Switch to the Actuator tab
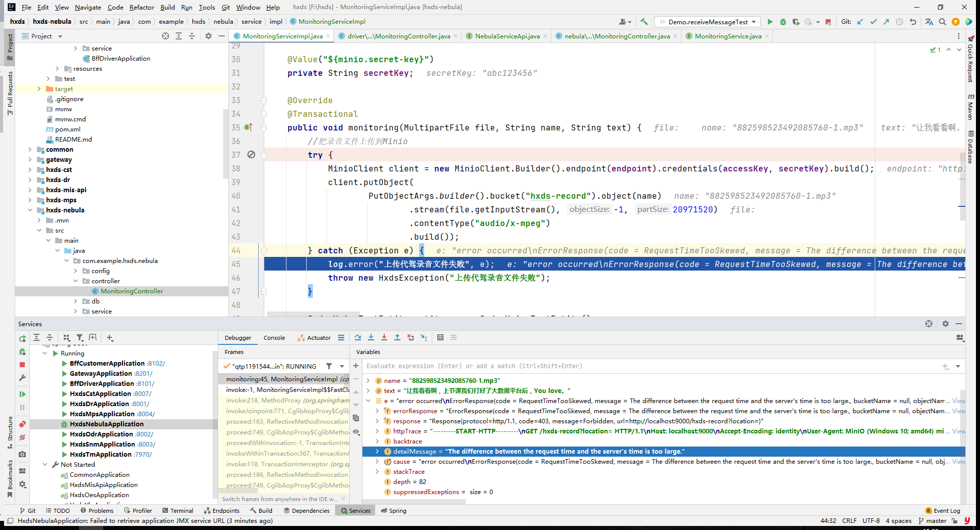The width and height of the screenshot is (980, 530). [314, 337]
